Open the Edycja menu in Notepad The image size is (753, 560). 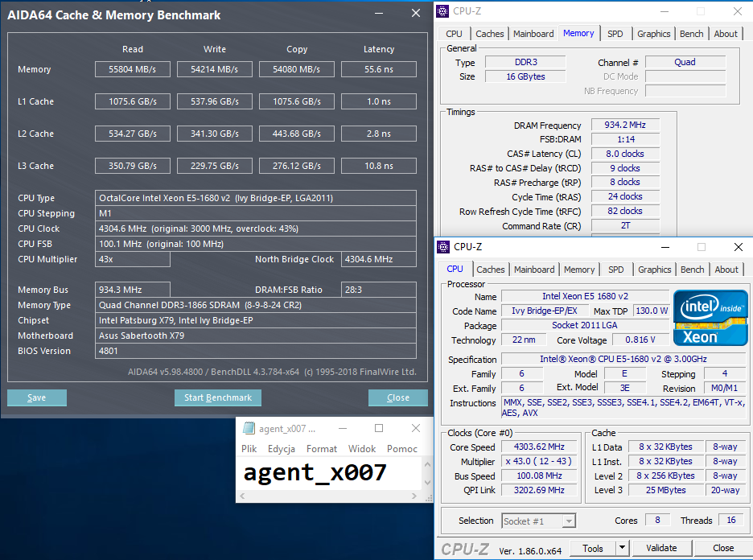pos(282,449)
